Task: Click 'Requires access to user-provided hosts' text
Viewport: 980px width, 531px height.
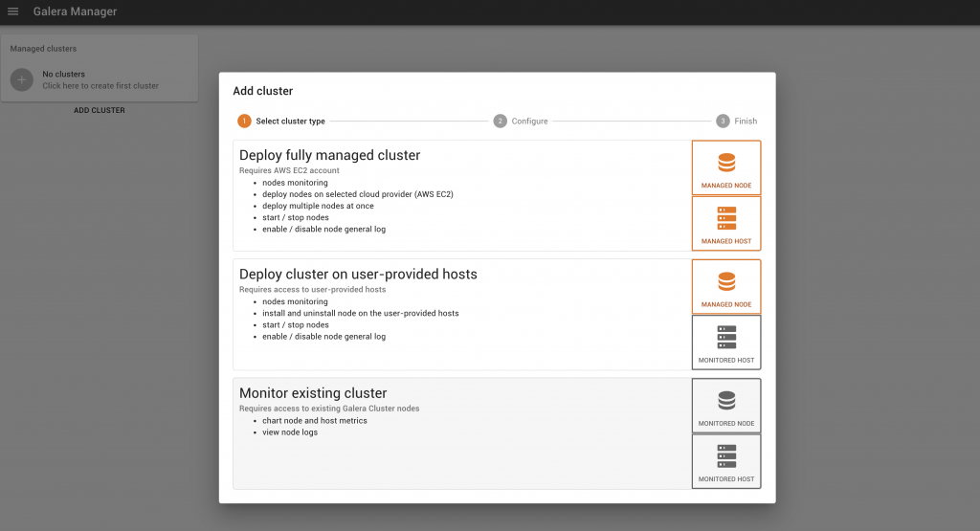Action: 313,290
